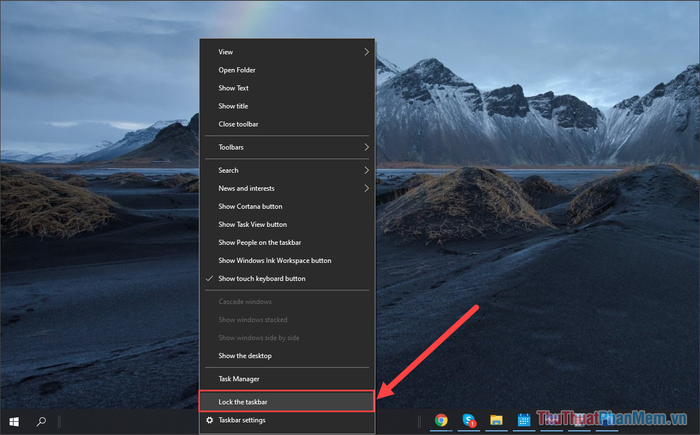The height and width of the screenshot is (435, 700).
Task: Uncheck Show touch keyboard button
Action: pos(287,278)
